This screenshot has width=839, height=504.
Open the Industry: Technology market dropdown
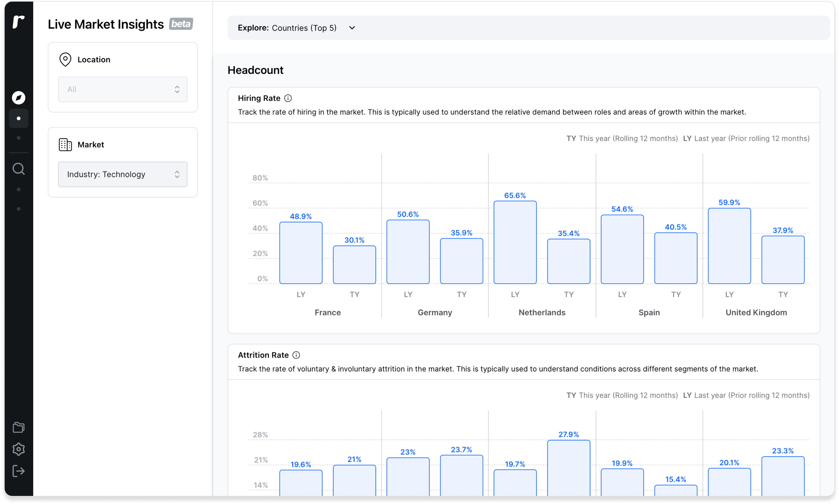click(x=123, y=174)
